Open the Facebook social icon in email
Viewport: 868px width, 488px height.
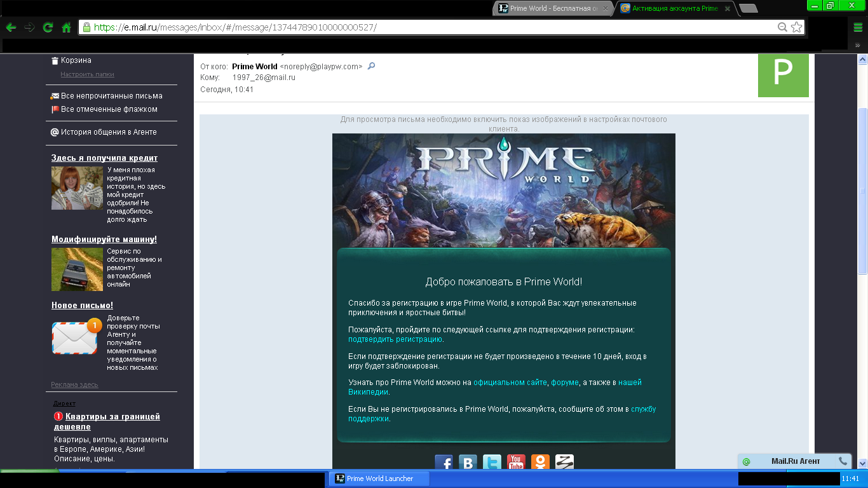444,463
